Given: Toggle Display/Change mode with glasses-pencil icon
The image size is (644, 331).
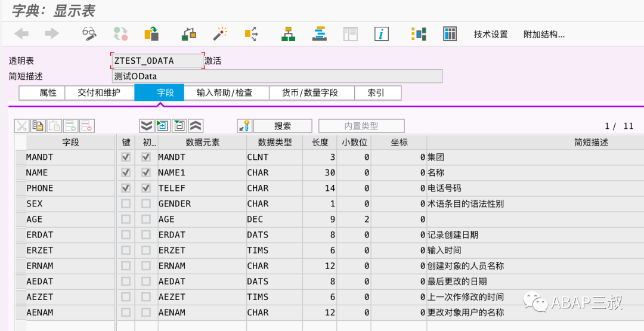Looking at the screenshot, I should coord(89,33).
